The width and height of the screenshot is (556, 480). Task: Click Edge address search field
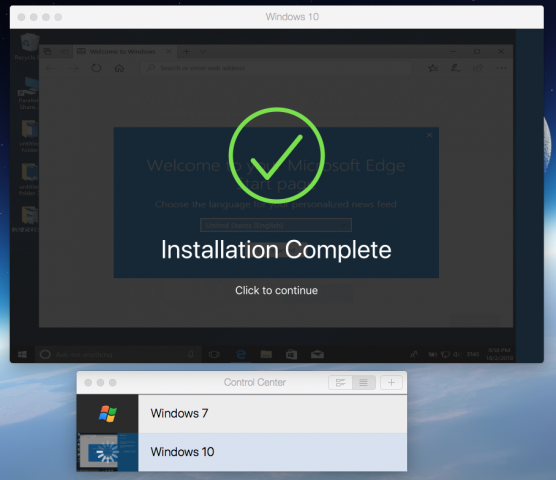(277, 68)
